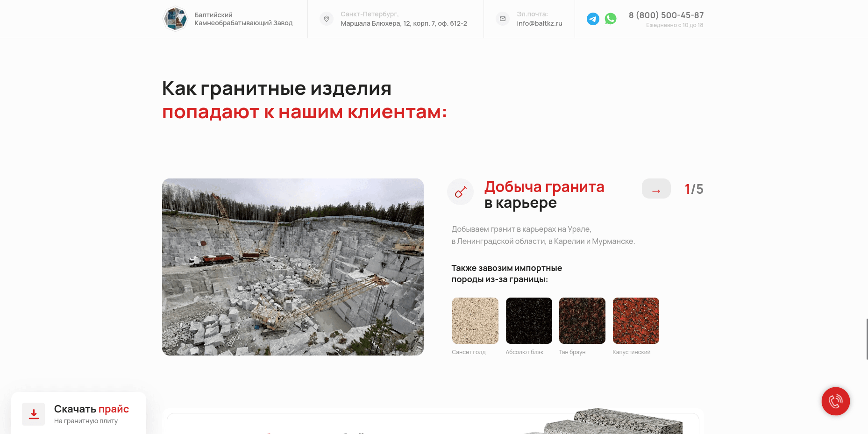Open the WhatsApp chat icon
The height and width of the screenshot is (434, 868).
pos(611,19)
